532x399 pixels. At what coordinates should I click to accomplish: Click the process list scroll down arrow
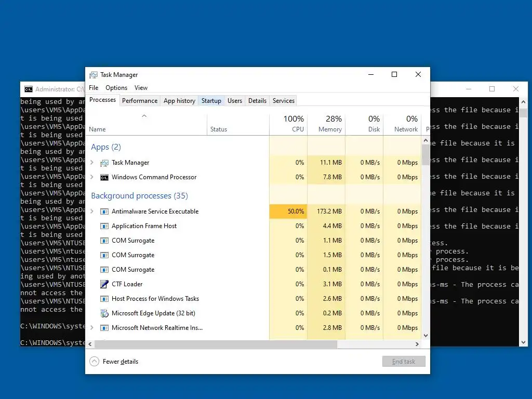(426, 336)
